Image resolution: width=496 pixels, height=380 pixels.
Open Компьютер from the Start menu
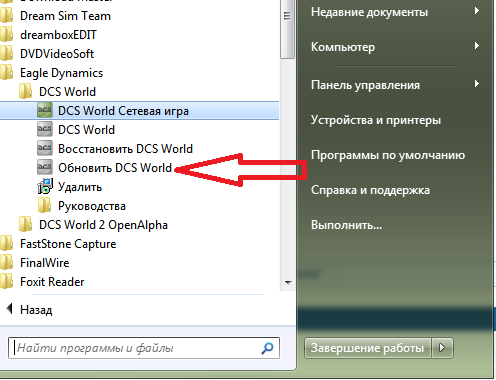click(343, 47)
